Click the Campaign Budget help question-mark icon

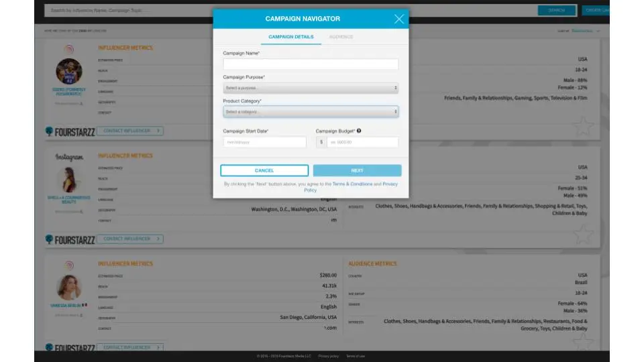coord(359,131)
